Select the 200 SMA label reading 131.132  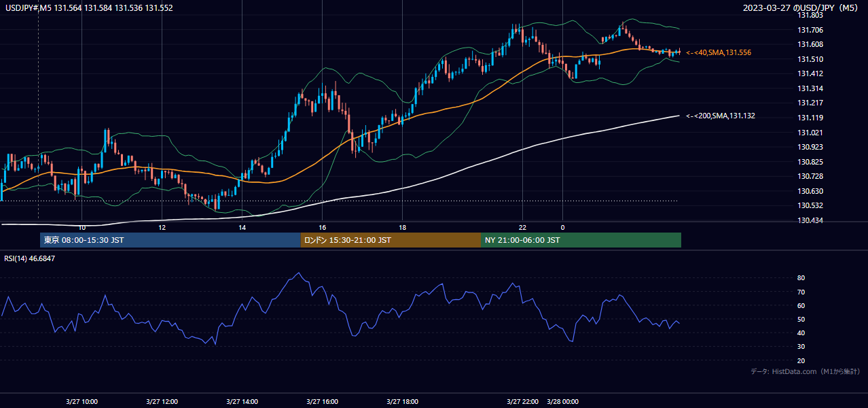(x=720, y=116)
